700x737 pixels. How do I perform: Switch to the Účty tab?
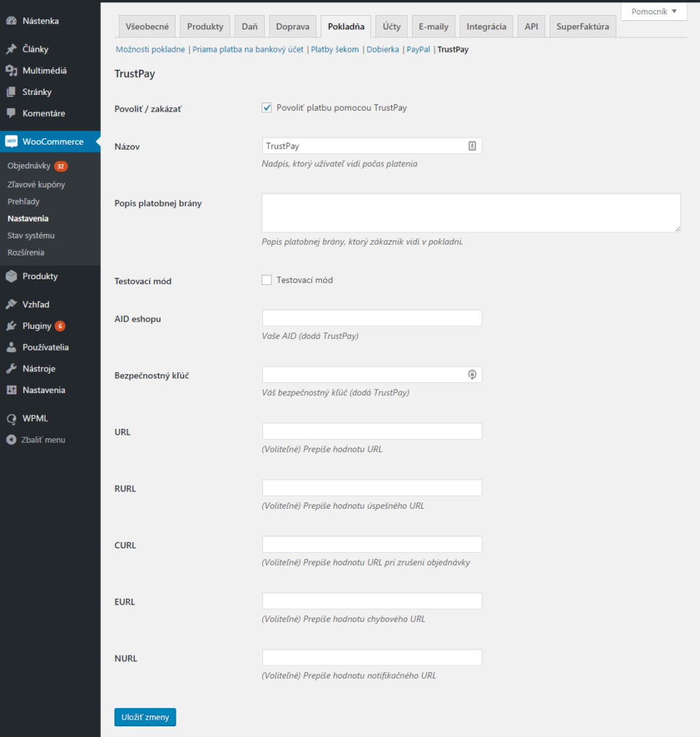pyautogui.click(x=390, y=25)
